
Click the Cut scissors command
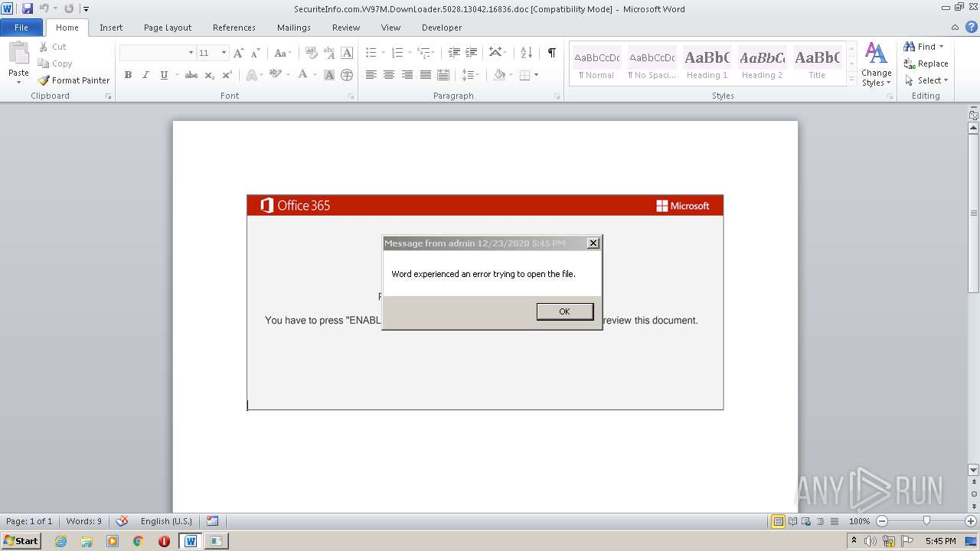click(53, 47)
